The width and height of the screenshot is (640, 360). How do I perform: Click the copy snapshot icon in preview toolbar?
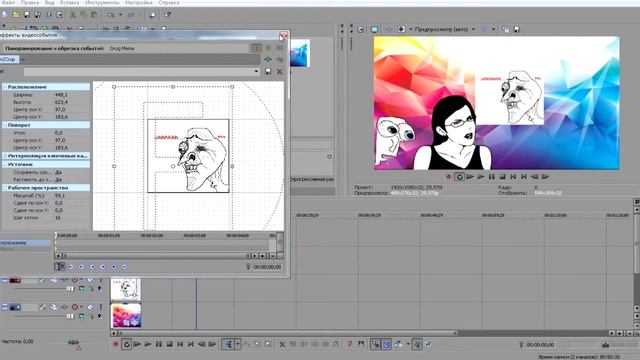click(x=506, y=29)
